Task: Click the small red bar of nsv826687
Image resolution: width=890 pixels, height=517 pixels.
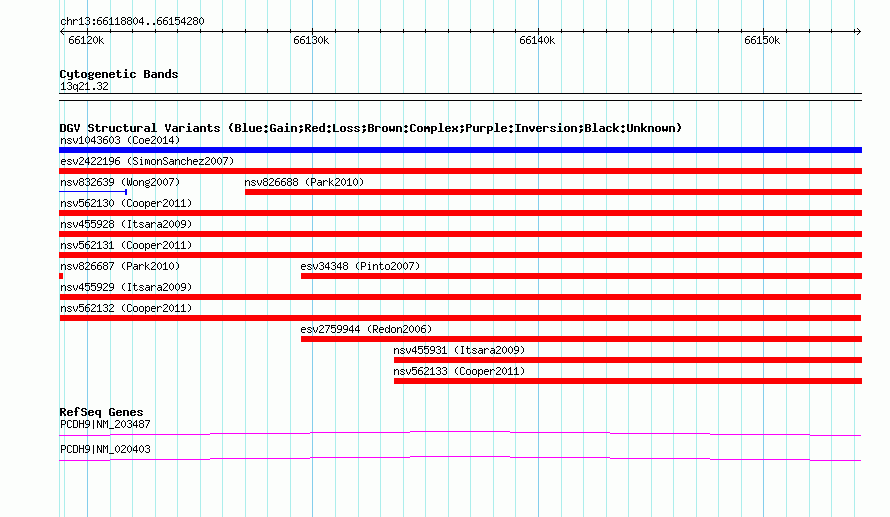Action: pyautogui.click(x=61, y=276)
